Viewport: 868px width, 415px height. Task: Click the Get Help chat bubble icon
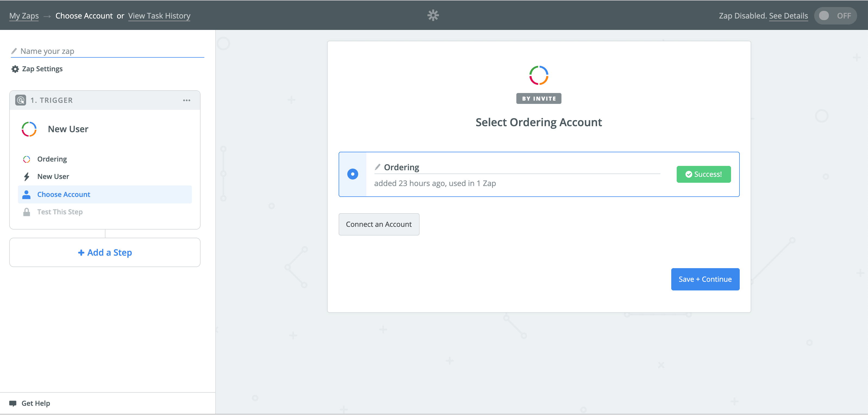13,404
